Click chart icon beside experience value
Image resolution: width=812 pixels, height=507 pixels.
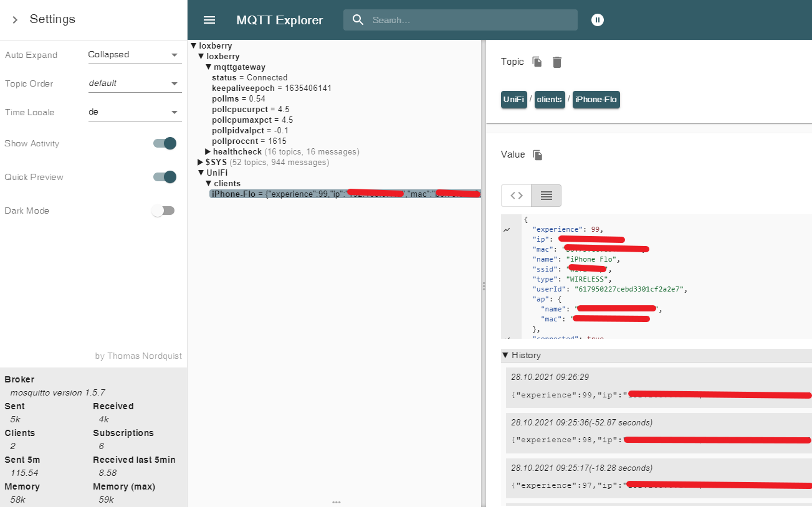(x=507, y=230)
